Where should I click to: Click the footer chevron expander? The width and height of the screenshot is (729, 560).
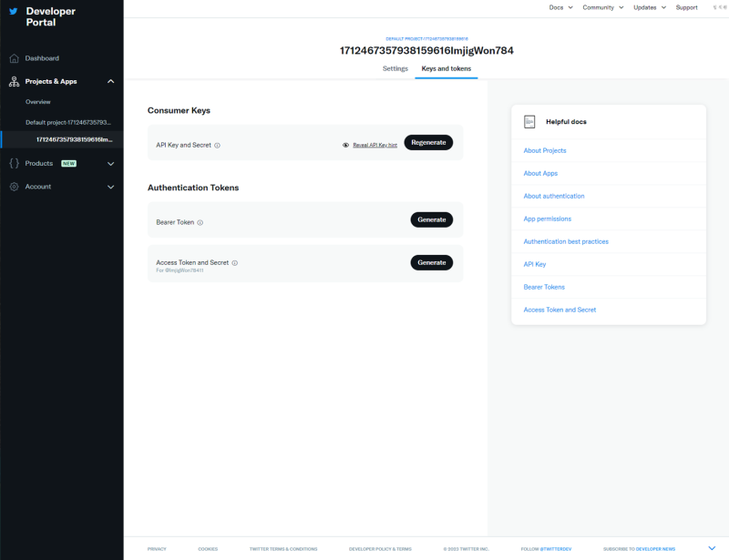(x=712, y=548)
